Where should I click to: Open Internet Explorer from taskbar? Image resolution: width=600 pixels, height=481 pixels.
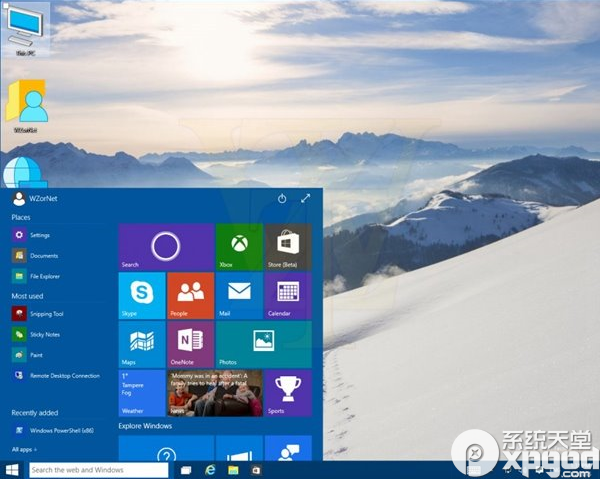tap(210, 470)
